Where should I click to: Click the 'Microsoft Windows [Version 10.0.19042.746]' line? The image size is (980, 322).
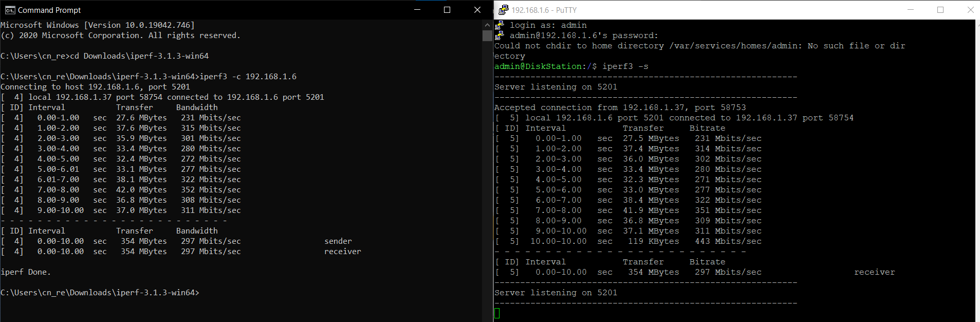[98, 25]
